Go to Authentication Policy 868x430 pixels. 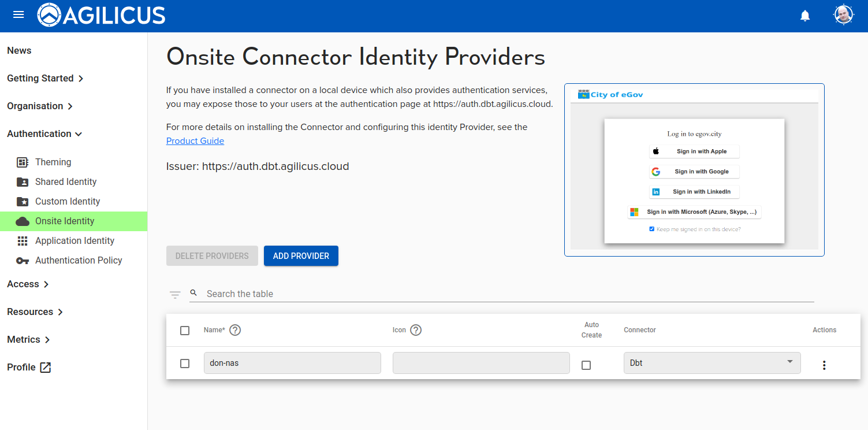(x=79, y=260)
